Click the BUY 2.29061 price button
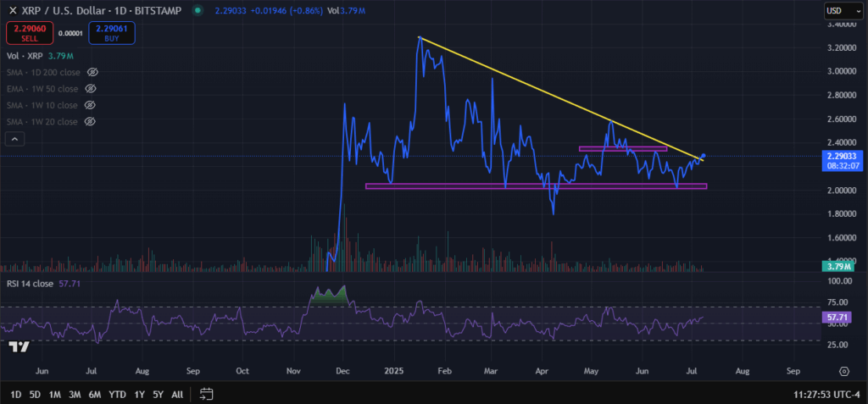This screenshot has height=404, width=868. coord(111,33)
